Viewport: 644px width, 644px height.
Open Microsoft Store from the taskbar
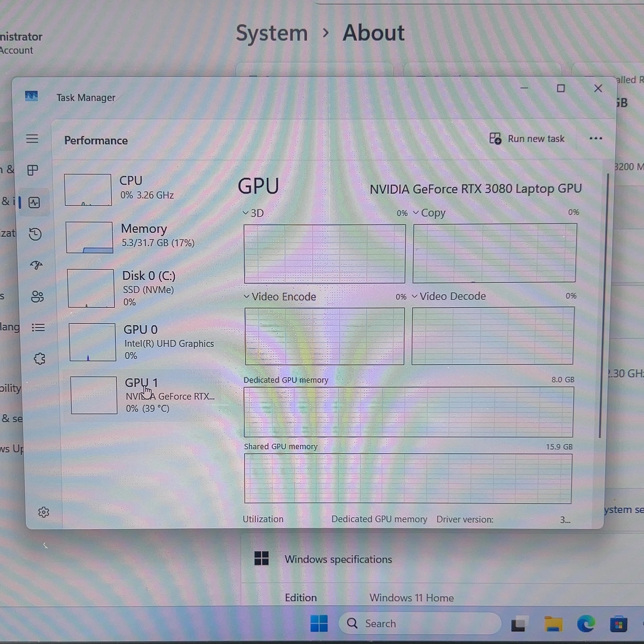tap(619, 624)
